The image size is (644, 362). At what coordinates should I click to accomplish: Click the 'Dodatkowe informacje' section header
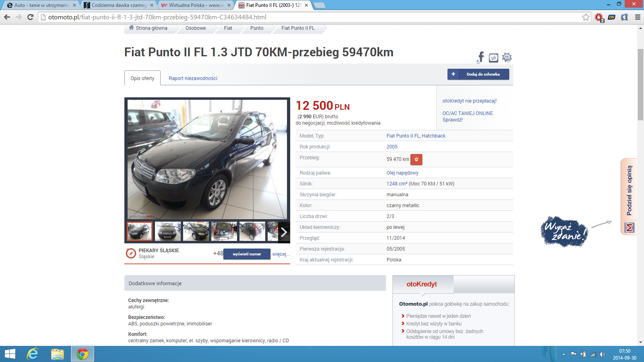point(255,283)
